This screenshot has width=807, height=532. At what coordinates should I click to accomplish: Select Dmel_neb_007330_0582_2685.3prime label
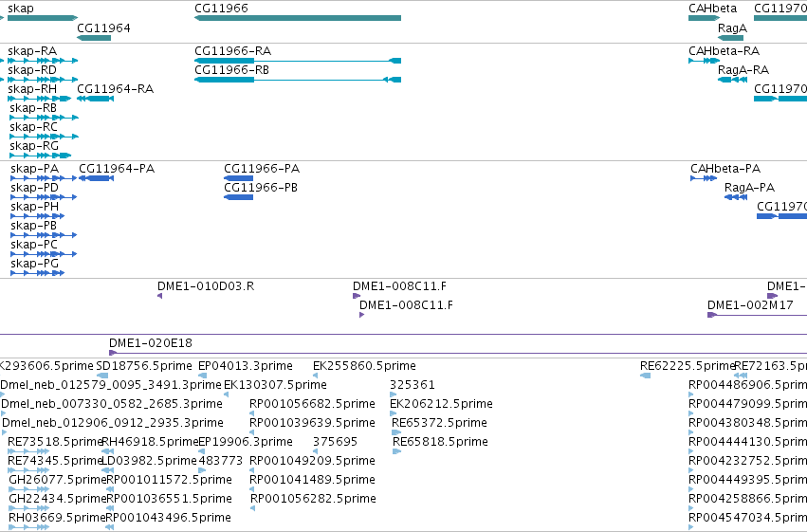pyautogui.click(x=112, y=404)
